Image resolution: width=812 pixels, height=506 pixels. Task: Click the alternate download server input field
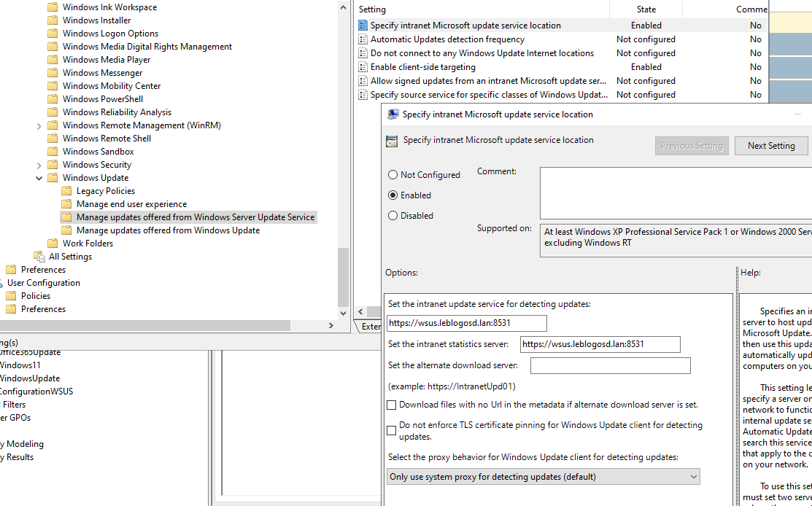pos(610,365)
